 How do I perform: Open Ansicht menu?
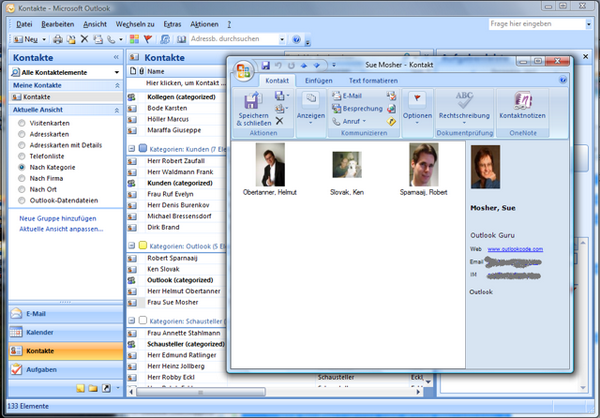pyautogui.click(x=95, y=24)
